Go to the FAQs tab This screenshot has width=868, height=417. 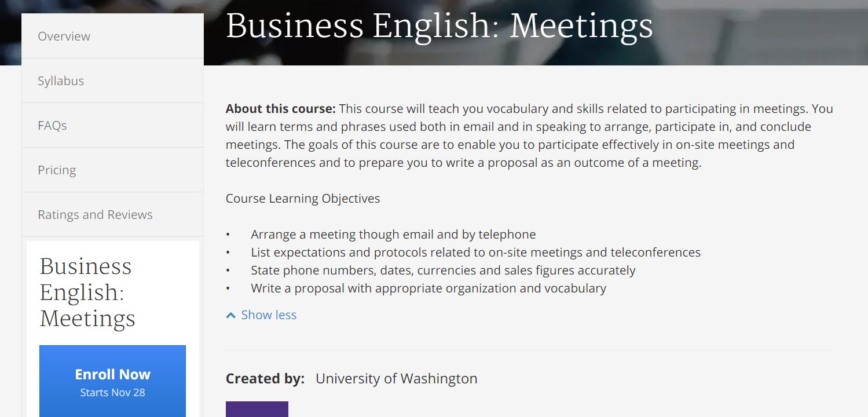point(52,125)
